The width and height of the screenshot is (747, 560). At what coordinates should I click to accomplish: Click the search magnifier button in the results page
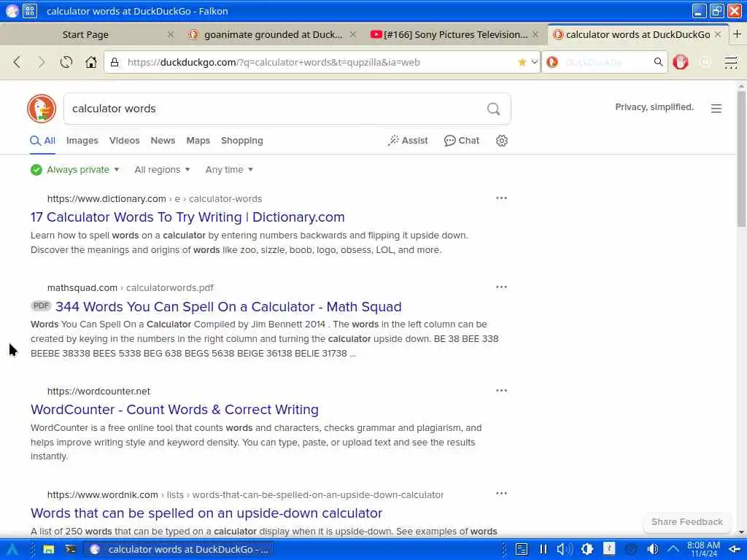click(494, 109)
